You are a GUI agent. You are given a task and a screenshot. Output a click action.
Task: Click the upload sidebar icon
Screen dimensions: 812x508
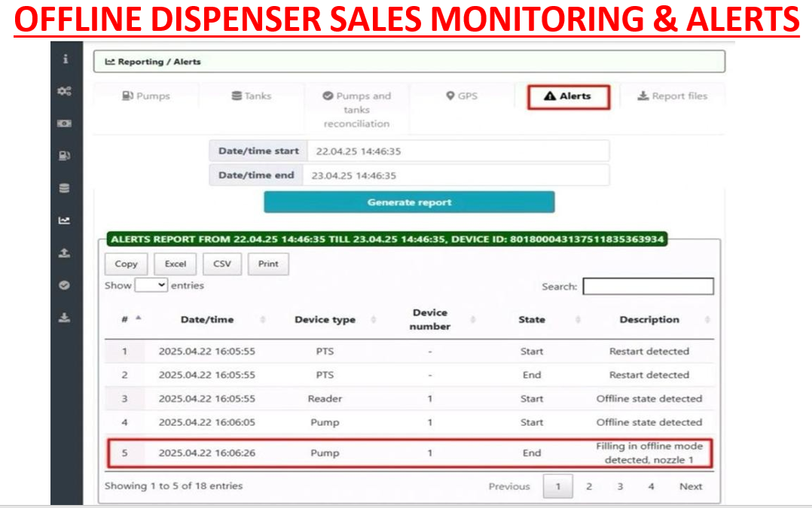[66, 253]
